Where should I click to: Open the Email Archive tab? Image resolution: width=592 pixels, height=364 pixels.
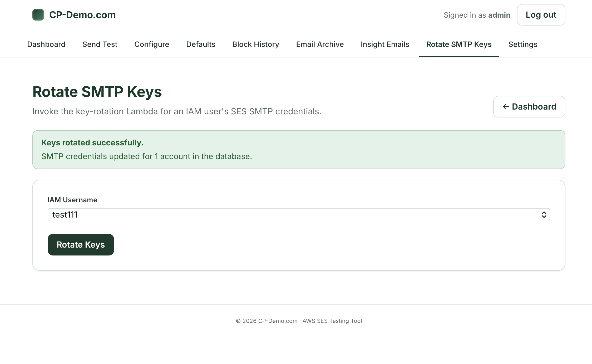click(x=320, y=44)
